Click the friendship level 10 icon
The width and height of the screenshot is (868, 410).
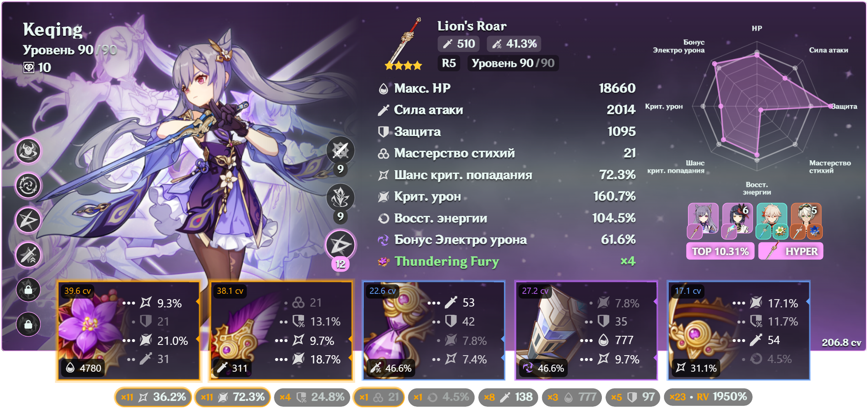click(x=28, y=68)
